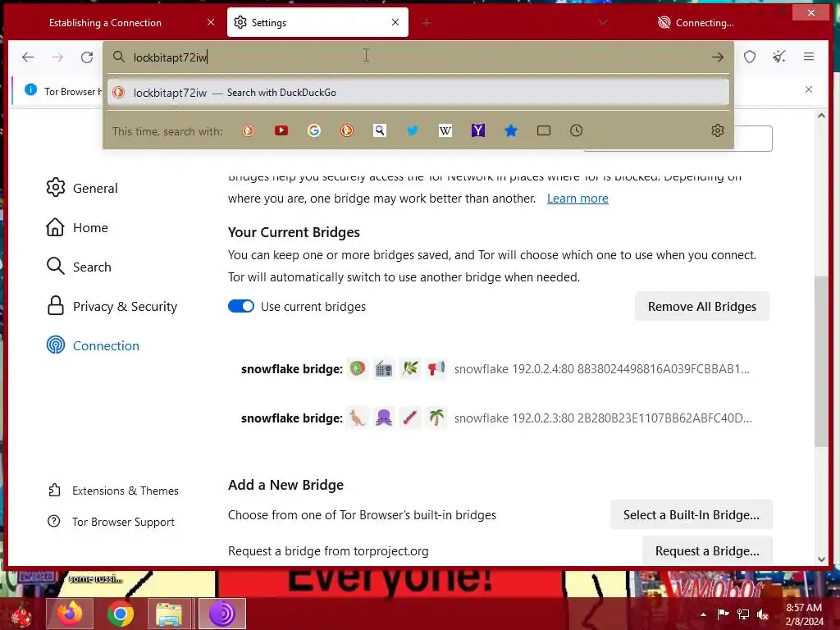
Task: Close the Settings tab
Action: (395, 22)
